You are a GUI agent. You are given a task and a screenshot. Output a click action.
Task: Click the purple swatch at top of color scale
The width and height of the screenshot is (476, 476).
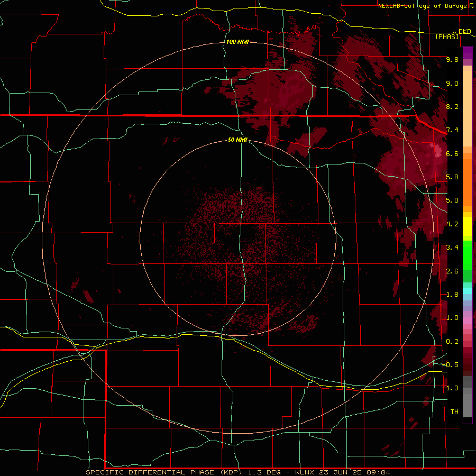coord(467,53)
